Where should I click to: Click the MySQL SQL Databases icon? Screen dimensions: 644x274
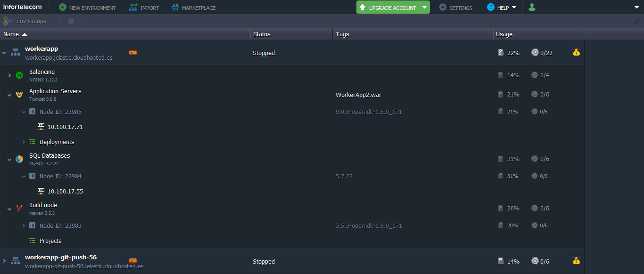[x=19, y=159]
